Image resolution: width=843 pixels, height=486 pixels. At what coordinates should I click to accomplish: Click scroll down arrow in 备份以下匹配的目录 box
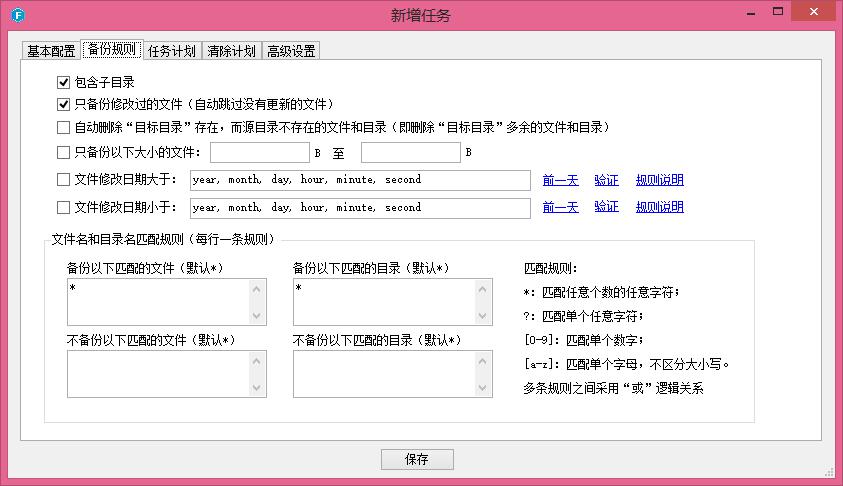pyautogui.click(x=482, y=316)
